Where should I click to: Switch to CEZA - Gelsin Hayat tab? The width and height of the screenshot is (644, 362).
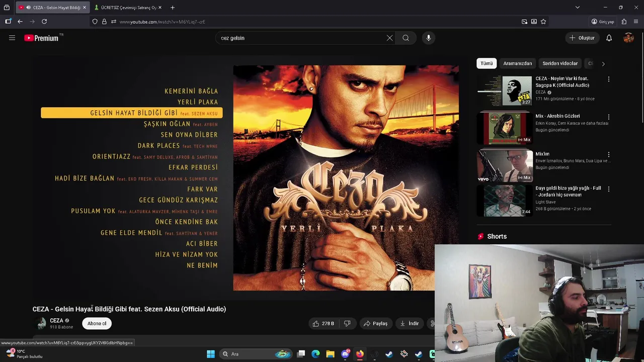[52, 8]
